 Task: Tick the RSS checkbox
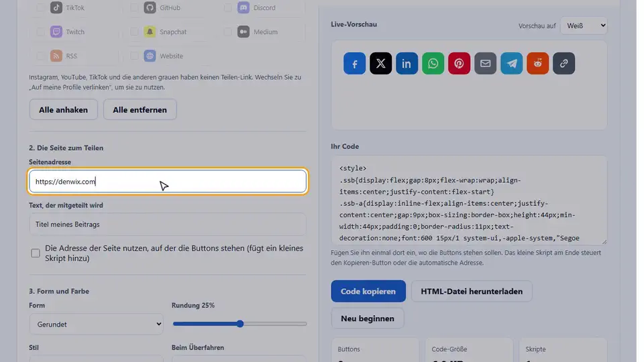[40, 56]
